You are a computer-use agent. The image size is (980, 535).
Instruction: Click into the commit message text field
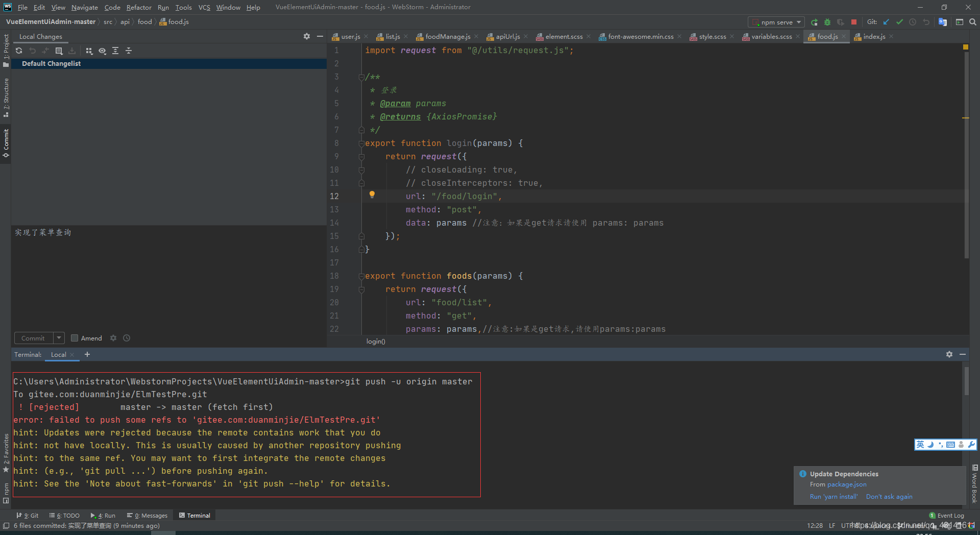click(x=169, y=277)
